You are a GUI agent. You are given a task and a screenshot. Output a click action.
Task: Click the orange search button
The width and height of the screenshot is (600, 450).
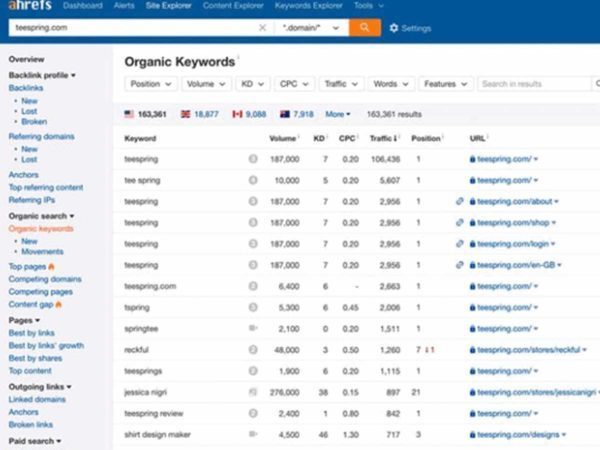coord(364,28)
